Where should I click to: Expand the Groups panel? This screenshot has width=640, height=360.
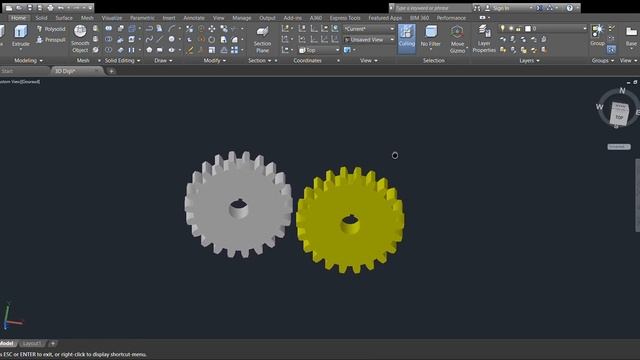(x=602, y=60)
